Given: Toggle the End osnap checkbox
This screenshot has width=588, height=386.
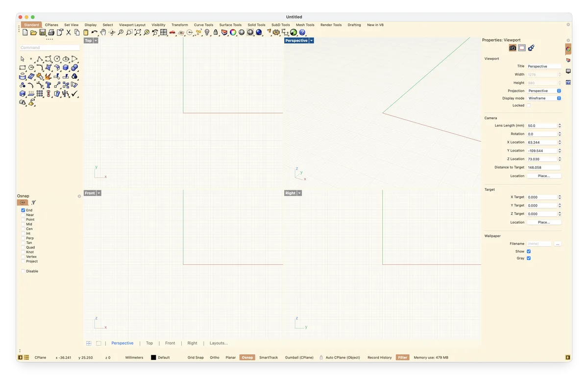Looking at the screenshot, I should [23, 210].
